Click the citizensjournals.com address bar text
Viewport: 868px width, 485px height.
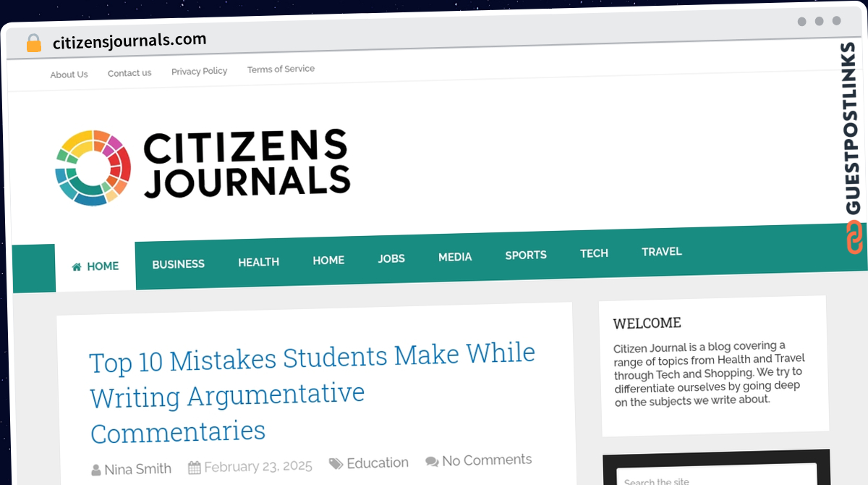pyautogui.click(x=129, y=41)
